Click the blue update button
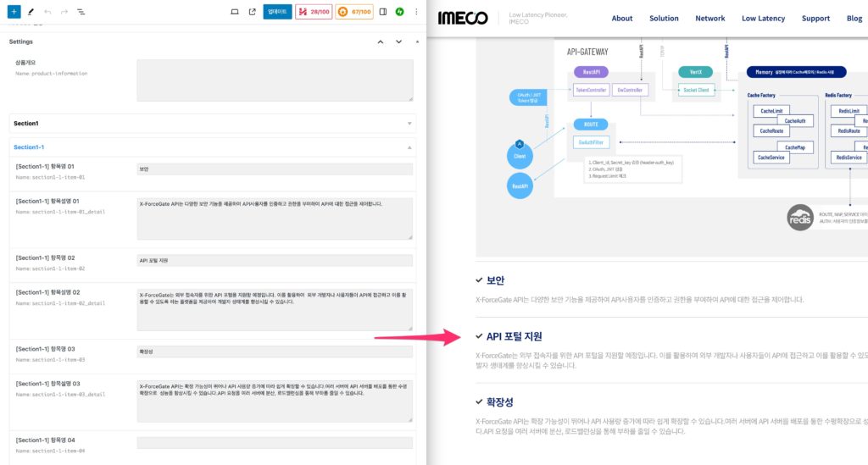The height and width of the screenshot is (465, 868). click(x=277, y=12)
